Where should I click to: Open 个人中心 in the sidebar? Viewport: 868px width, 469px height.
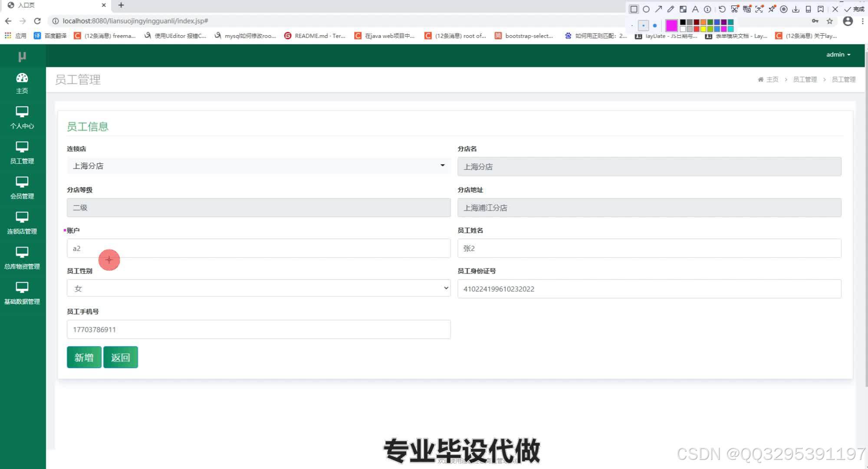22,118
